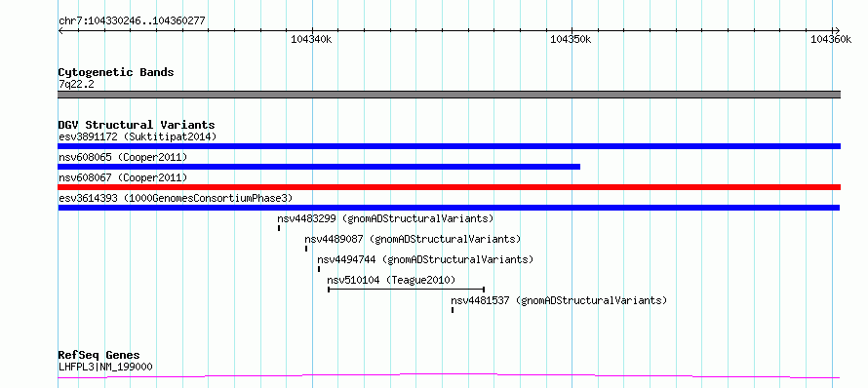This screenshot has width=868, height=388.
Task: Click the chr7:104330246..104360277 coordinates text
Action: pos(132,21)
